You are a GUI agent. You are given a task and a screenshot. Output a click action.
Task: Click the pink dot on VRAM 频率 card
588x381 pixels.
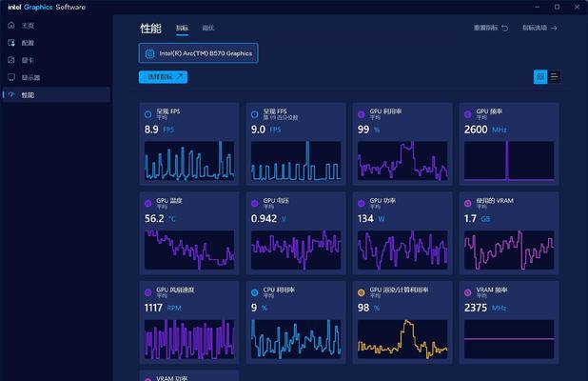click(468, 292)
